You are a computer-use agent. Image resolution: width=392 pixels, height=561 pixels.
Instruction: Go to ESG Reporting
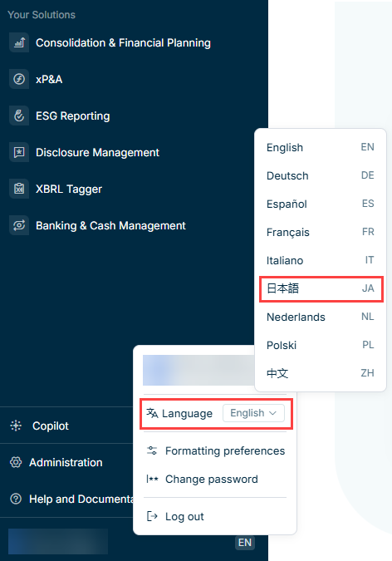[72, 116]
